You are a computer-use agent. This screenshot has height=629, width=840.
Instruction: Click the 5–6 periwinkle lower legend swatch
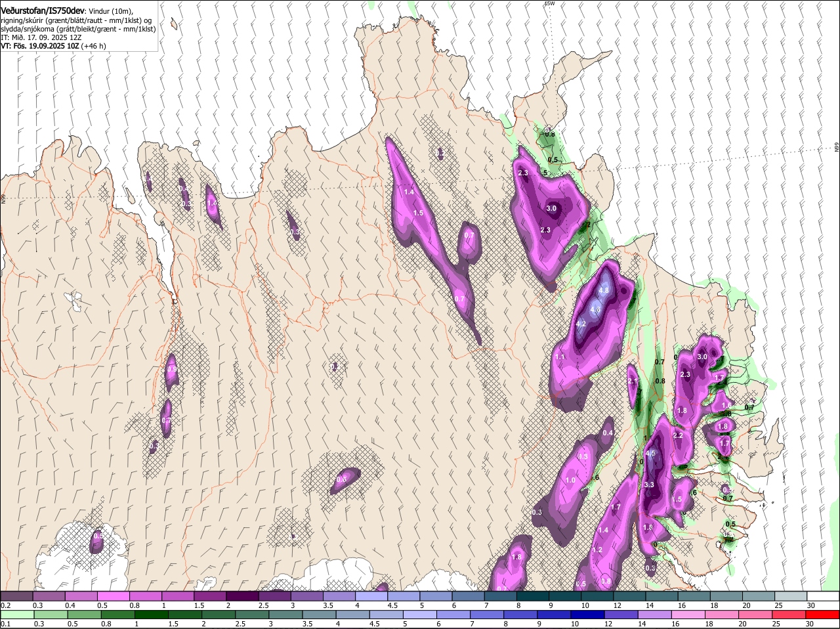pyautogui.click(x=420, y=615)
